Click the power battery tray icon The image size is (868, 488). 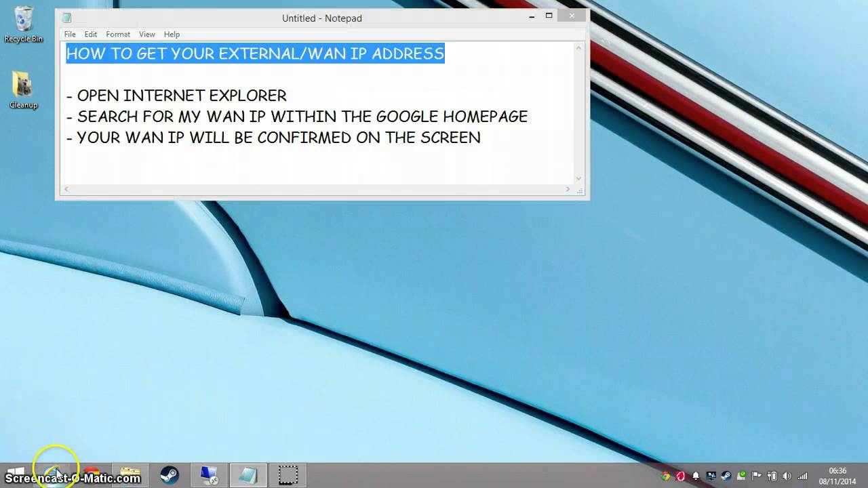click(x=772, y=476)
